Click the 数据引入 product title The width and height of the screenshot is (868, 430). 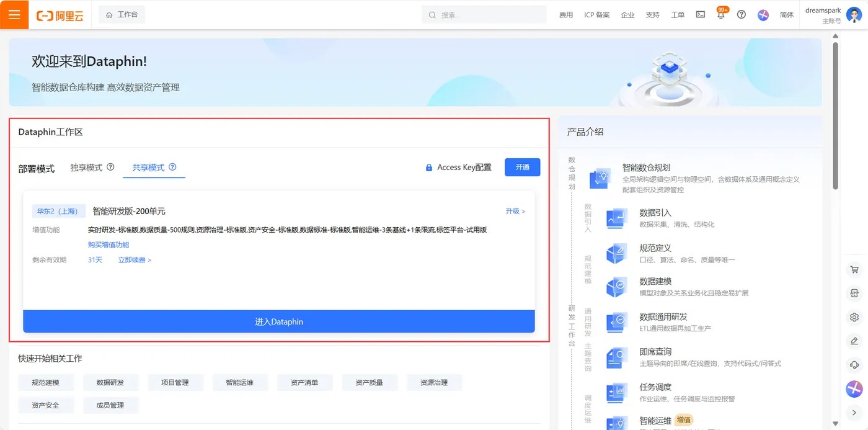[x=655, y=213]
